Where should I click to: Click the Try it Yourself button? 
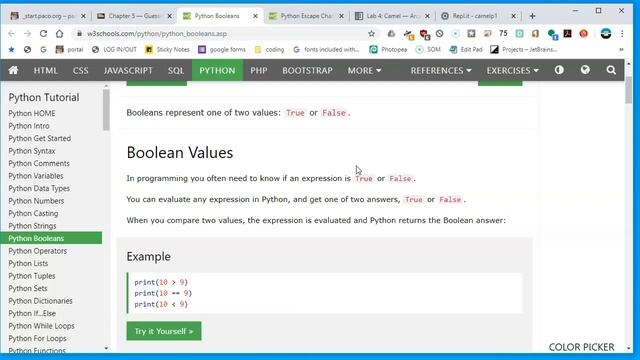(x=164, y=331)
